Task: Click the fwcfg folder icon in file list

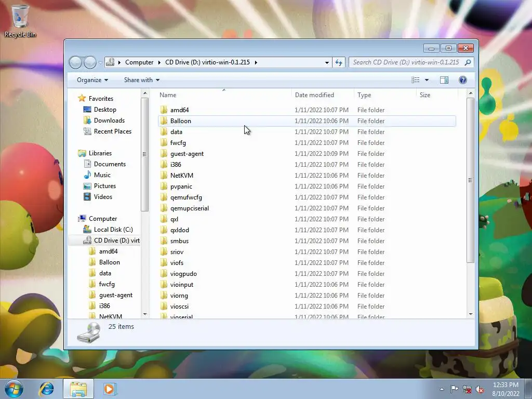Action: 164,142
